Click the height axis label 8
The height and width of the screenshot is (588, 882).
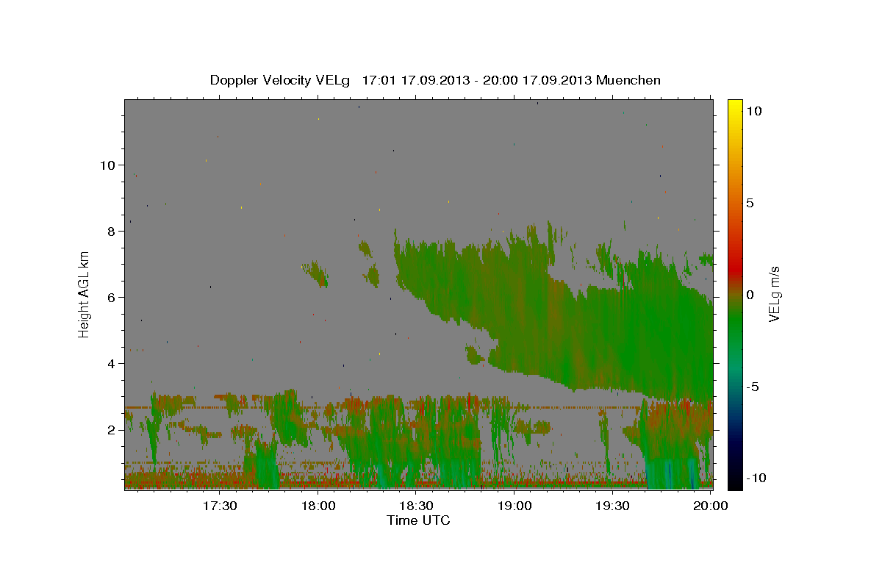(111, 232)
